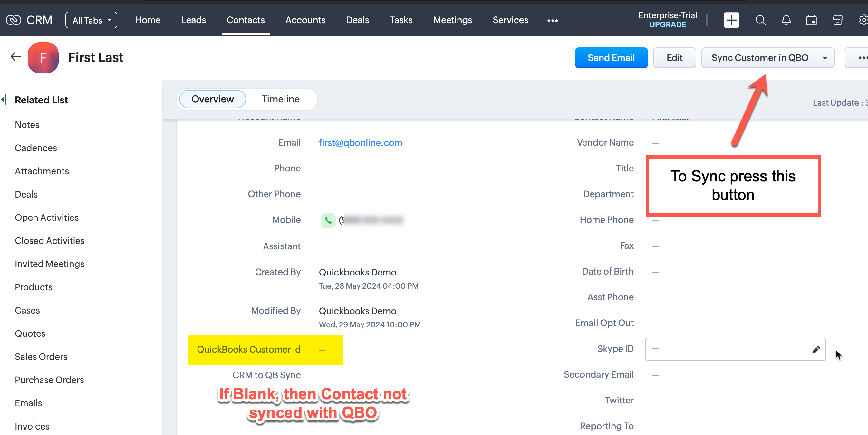Click the First Last contact name heading
The height and width of the screenshot is (435, 868).
click(x=95, y=57)
